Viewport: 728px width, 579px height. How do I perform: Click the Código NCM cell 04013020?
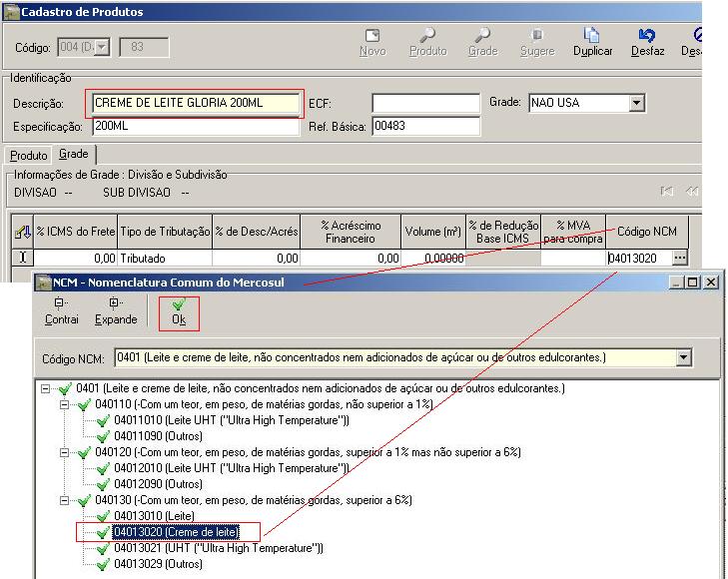click(x=639, y=258)
